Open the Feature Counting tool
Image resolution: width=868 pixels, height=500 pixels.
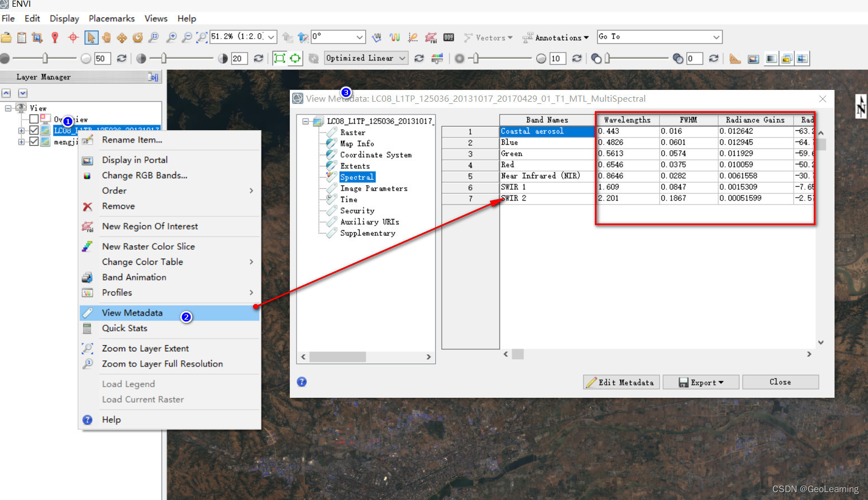point(449,37)
